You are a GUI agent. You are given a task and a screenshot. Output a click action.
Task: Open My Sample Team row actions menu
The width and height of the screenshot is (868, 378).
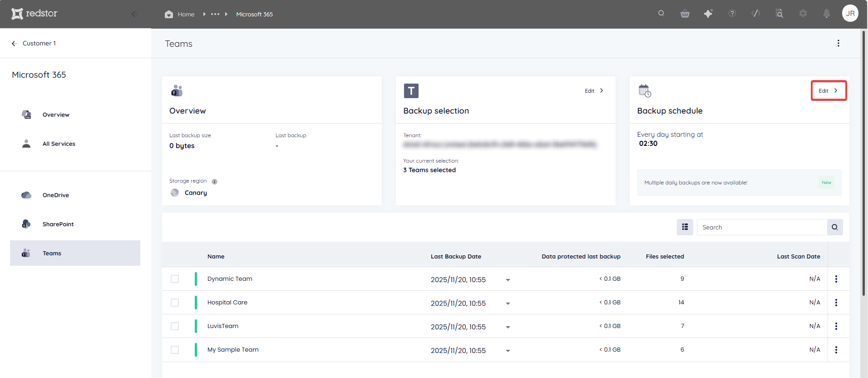[836, 350]
